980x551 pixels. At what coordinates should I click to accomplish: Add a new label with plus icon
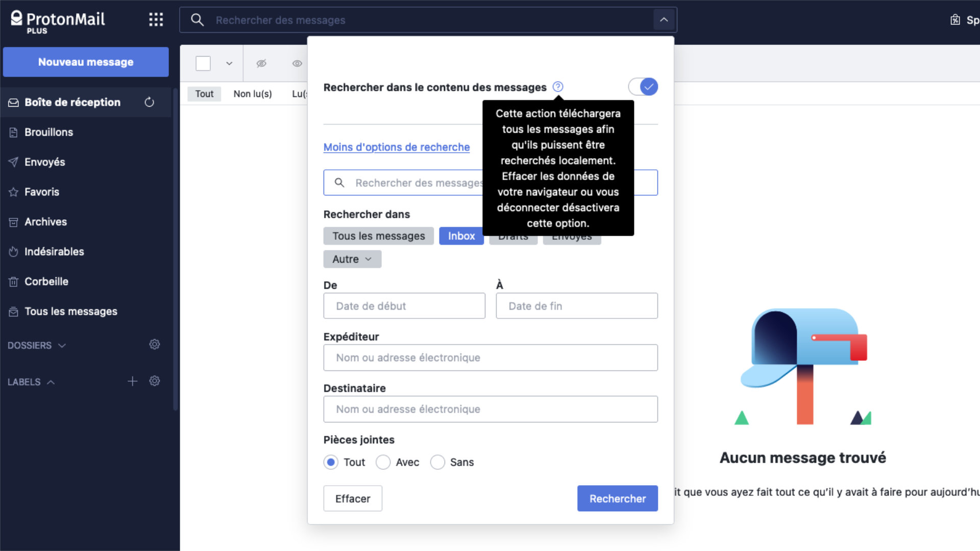click(132, 381)
